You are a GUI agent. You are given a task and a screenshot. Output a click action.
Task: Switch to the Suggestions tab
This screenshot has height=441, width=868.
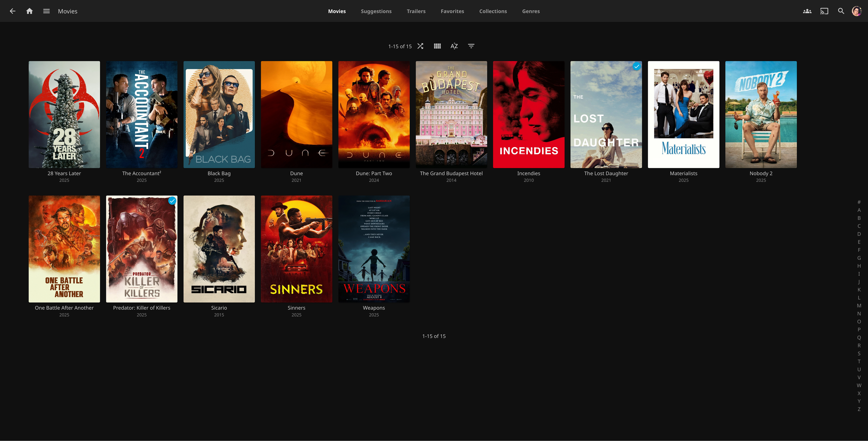[376, 11]
